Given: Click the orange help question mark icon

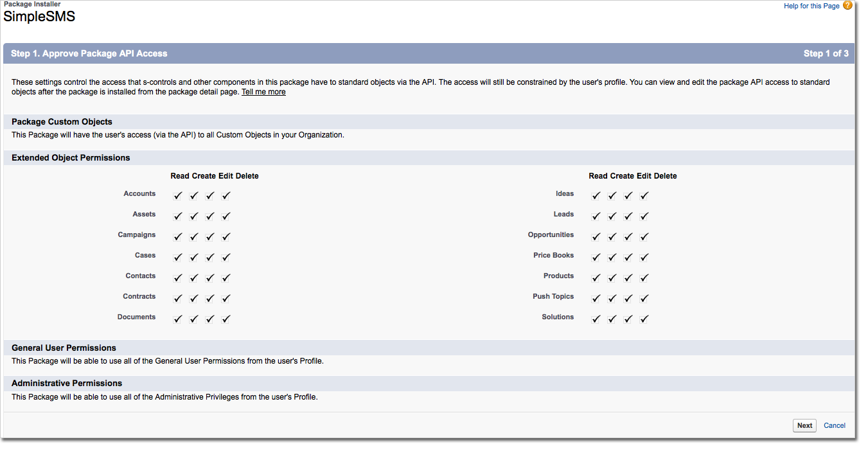Looking at the screenshot, I should pyautogui.click(x=847, y=5).
